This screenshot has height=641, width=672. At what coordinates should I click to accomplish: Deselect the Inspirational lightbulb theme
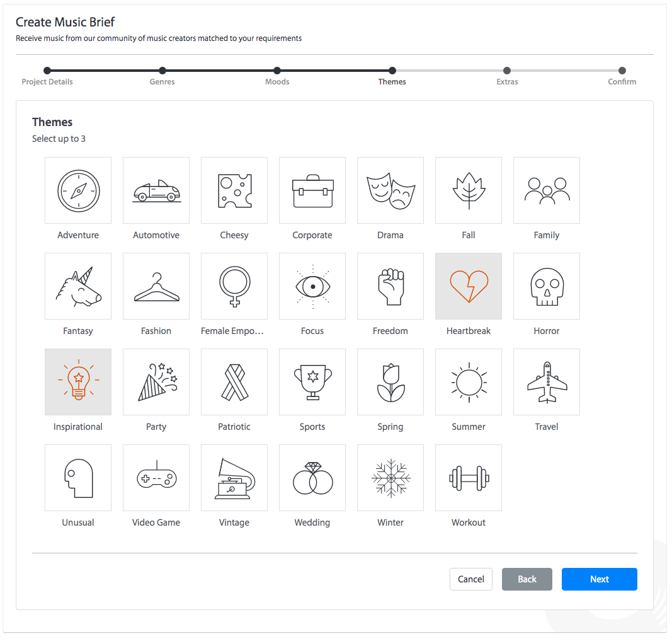tap(78, 382)
